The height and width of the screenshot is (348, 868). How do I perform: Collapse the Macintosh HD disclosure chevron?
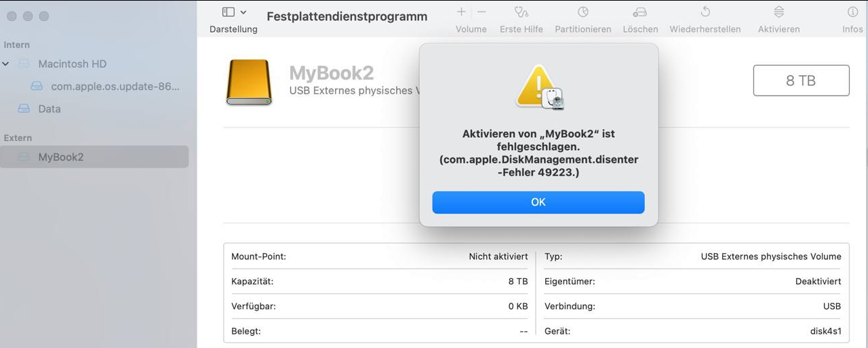click(6, 64)
